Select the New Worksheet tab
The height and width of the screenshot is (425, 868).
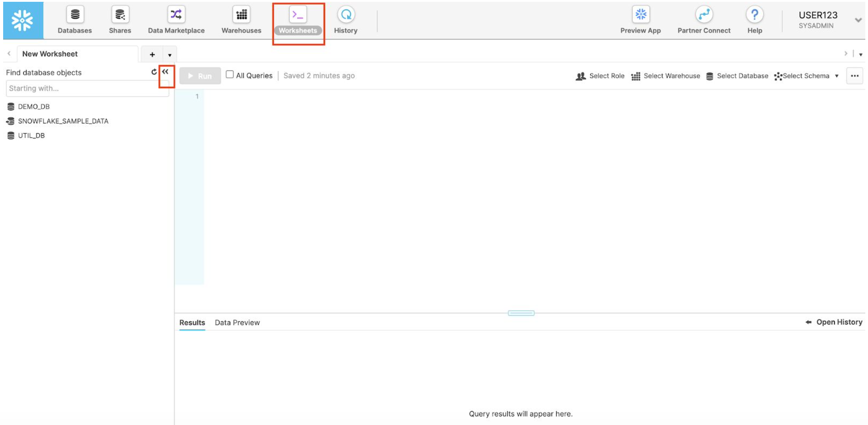click(50, 54)
